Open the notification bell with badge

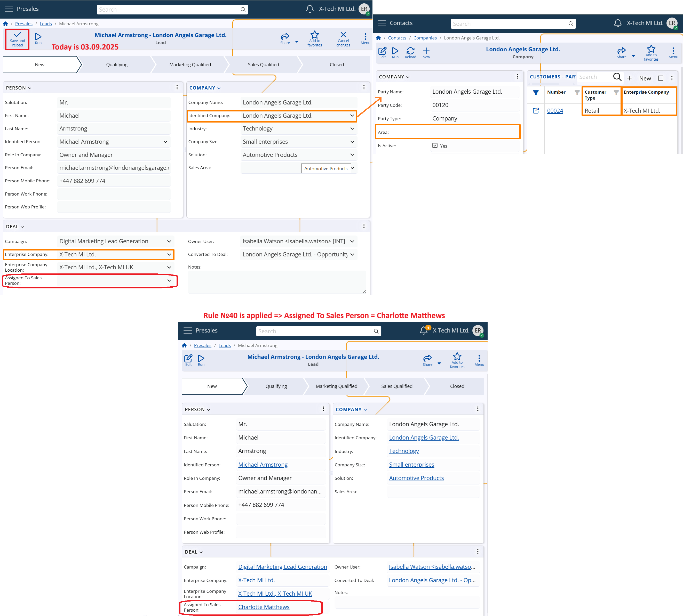pos(424,330)
